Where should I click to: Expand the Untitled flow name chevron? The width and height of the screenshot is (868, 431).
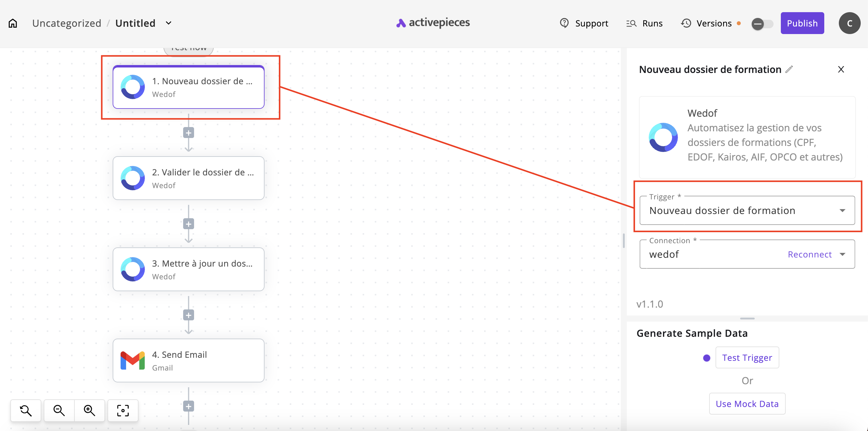click(169, 23)
